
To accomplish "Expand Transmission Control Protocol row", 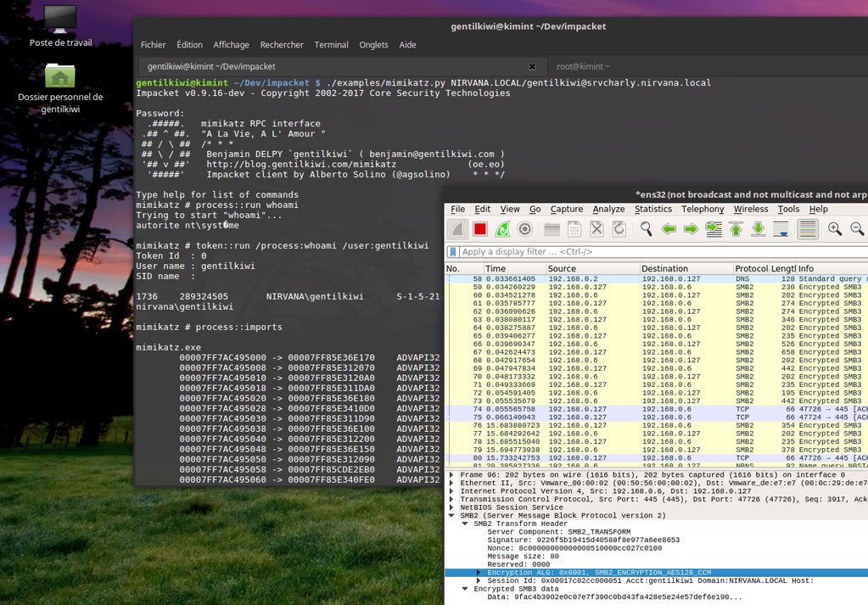I will point(451,499).
